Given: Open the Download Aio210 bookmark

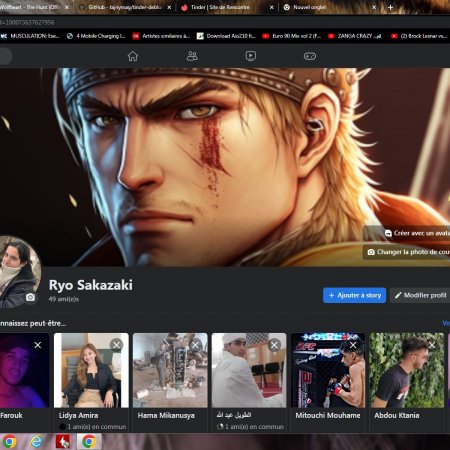Looking at the screenshot, I should pos(226,36).
